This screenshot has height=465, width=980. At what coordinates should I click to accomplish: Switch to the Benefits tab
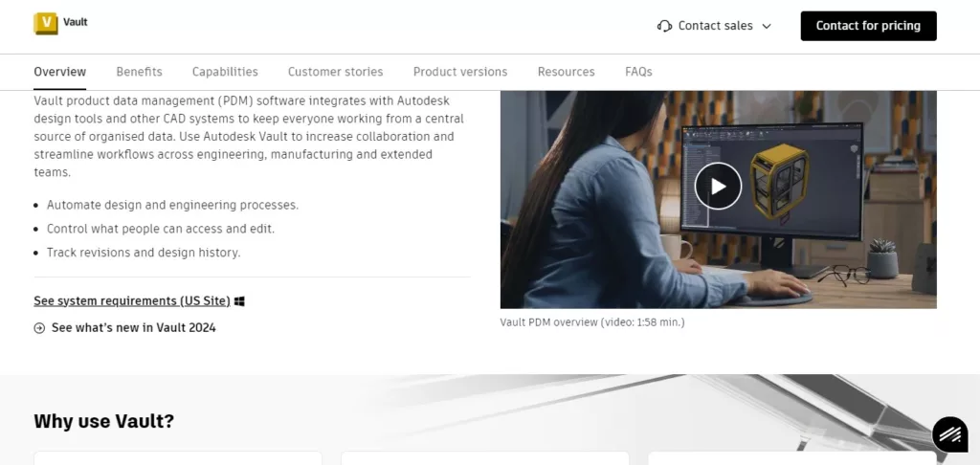point(140,72)
